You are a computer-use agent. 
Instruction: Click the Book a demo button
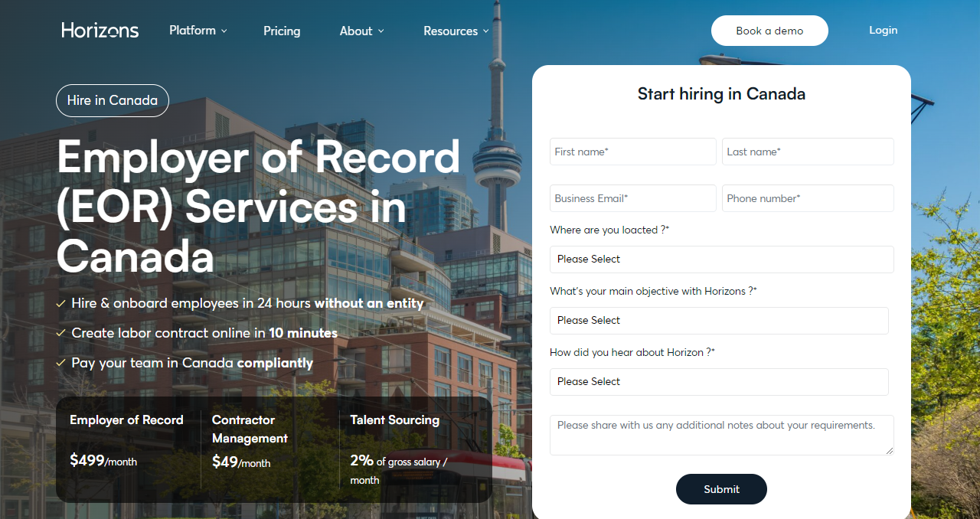[769, 31]
